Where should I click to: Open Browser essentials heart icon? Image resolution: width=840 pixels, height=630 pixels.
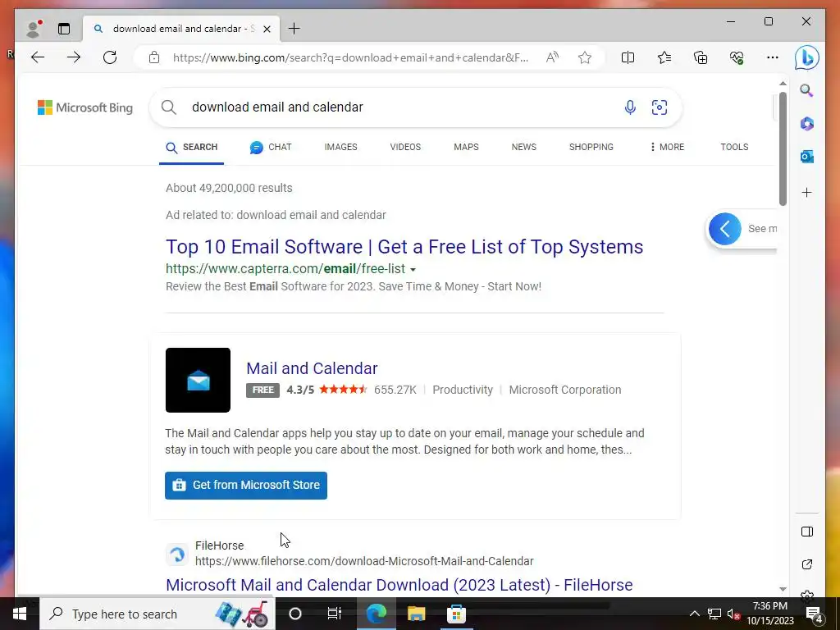(737, 57)
